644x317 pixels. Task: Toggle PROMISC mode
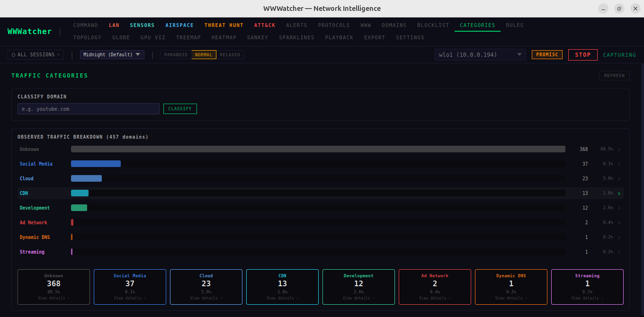[547, 55]
